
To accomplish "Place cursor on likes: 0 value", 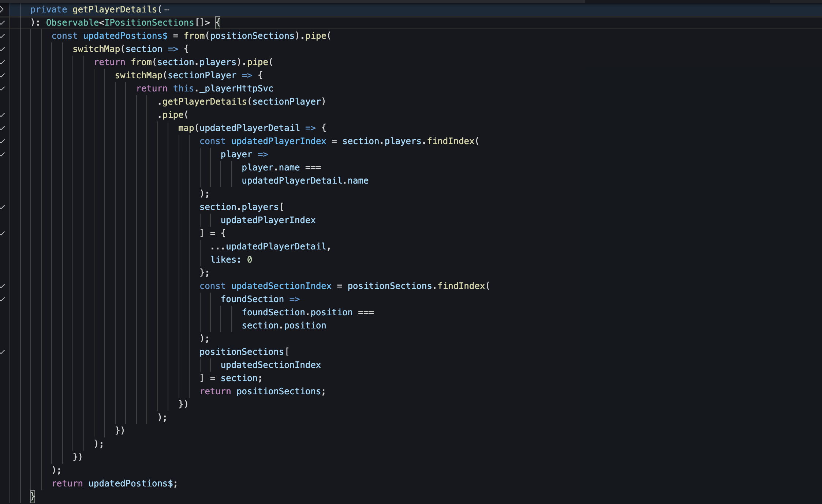I will [250, 260].
